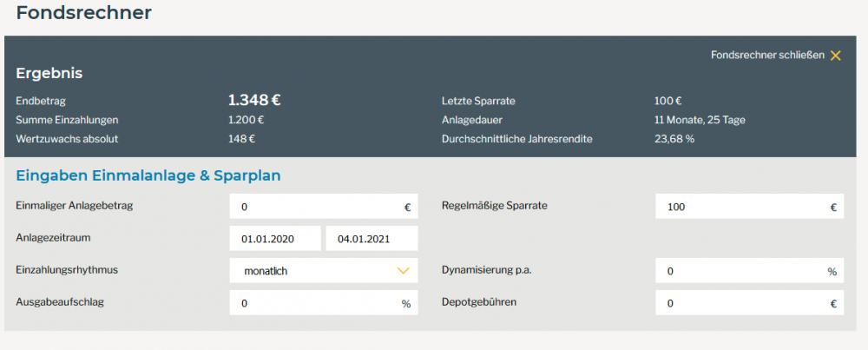This screenshot has width=868, height=350.
Task: Click the yellow chevron beside monatlich
Action: [x=402, y=271]
